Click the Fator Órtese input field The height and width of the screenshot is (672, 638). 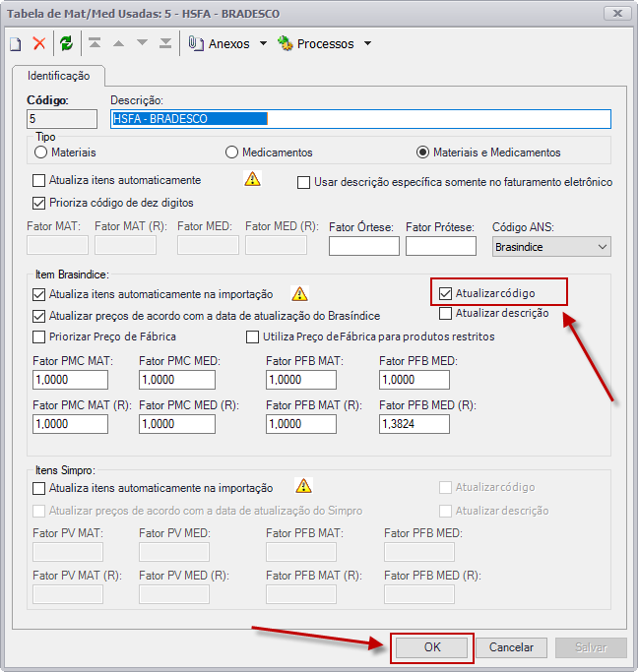(364, 246)
